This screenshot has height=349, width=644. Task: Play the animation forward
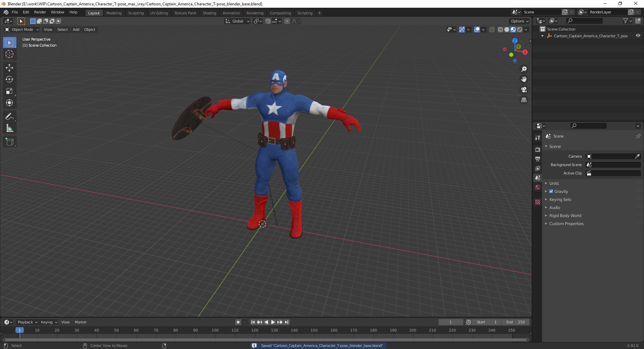pos(273,322)
